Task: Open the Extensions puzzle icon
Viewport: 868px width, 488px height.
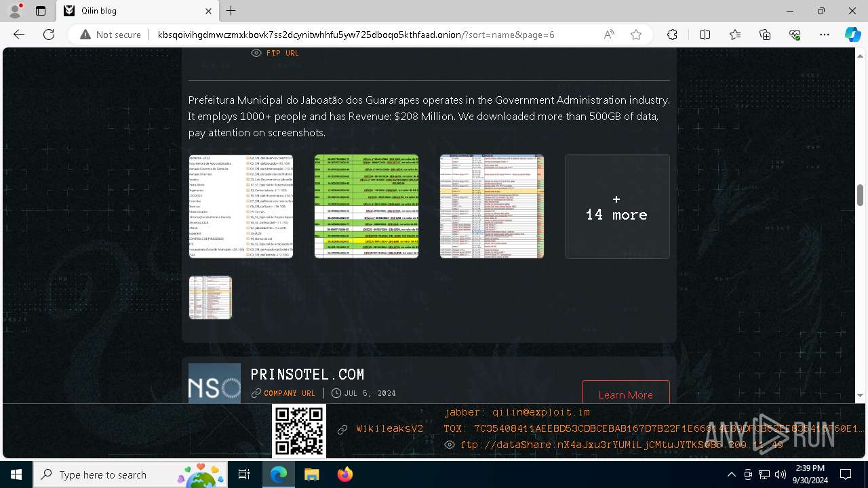Action: pos(672,35)
